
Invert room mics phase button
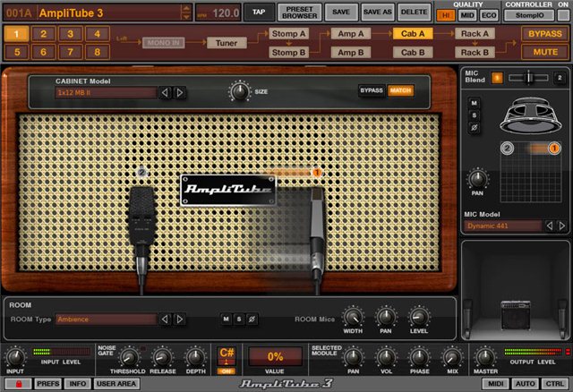tap(252, 320)
